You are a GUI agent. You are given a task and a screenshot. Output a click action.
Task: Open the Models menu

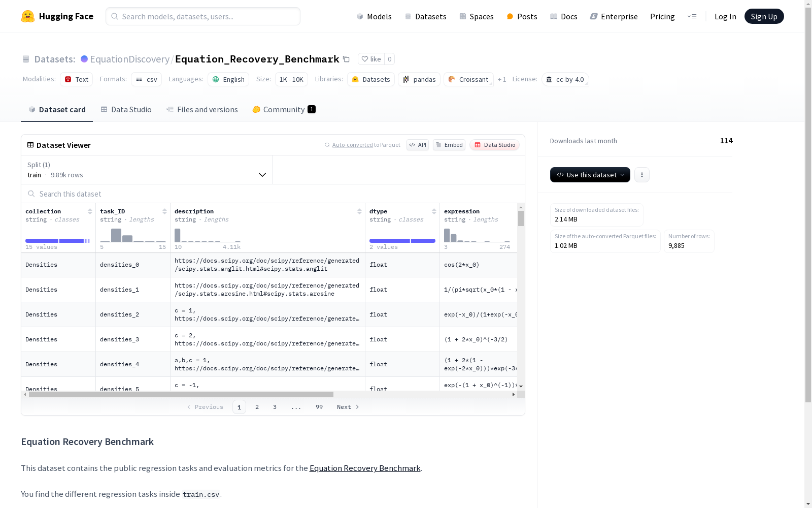pos(374,16)
